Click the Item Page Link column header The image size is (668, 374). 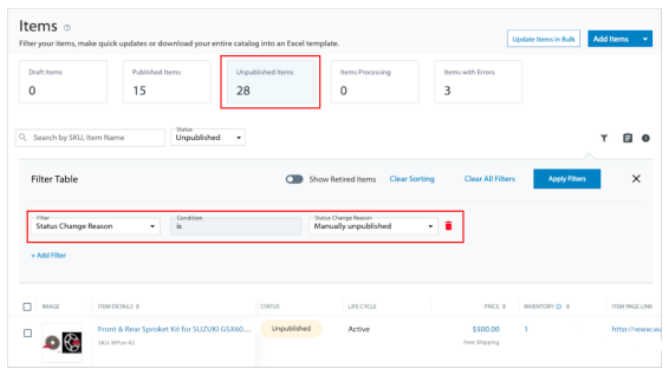[x=632, y=306]
